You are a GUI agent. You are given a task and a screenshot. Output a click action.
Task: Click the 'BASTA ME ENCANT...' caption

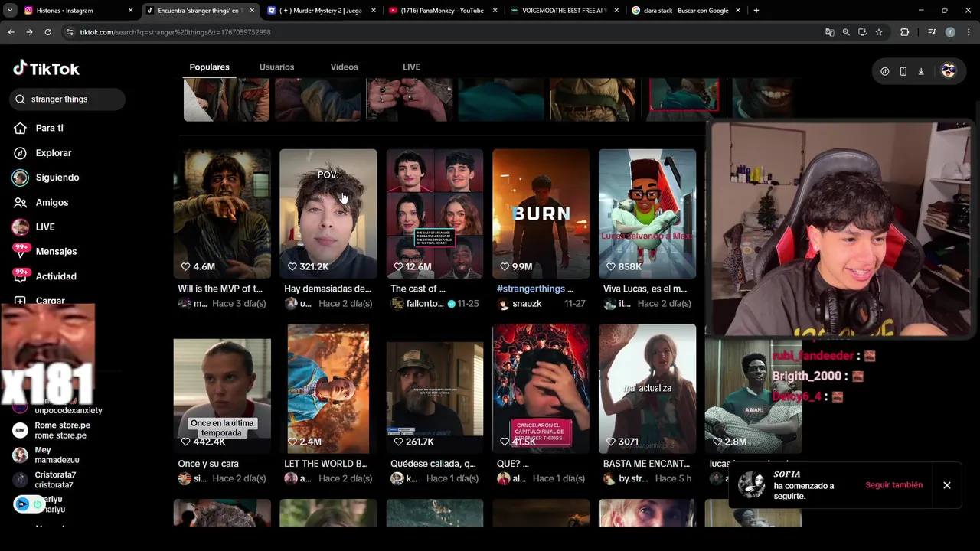pos(646,464)
